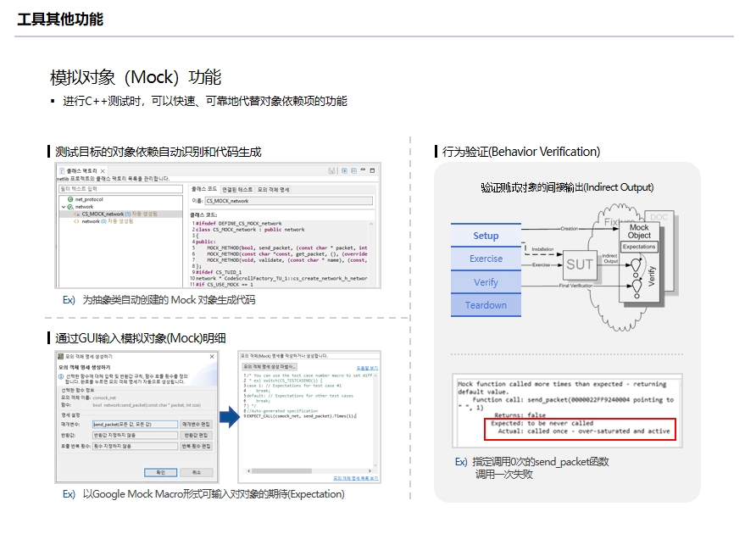The width and height of the screenshot is (756, 534).
Task: Click the blue Verify phase box
Action: (486, 282)
